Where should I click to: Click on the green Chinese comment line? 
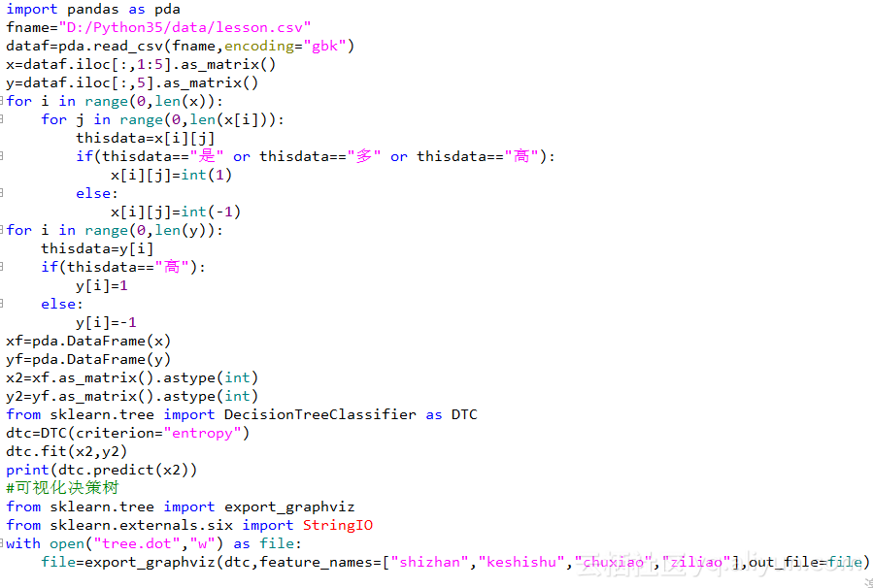(62, 488)
